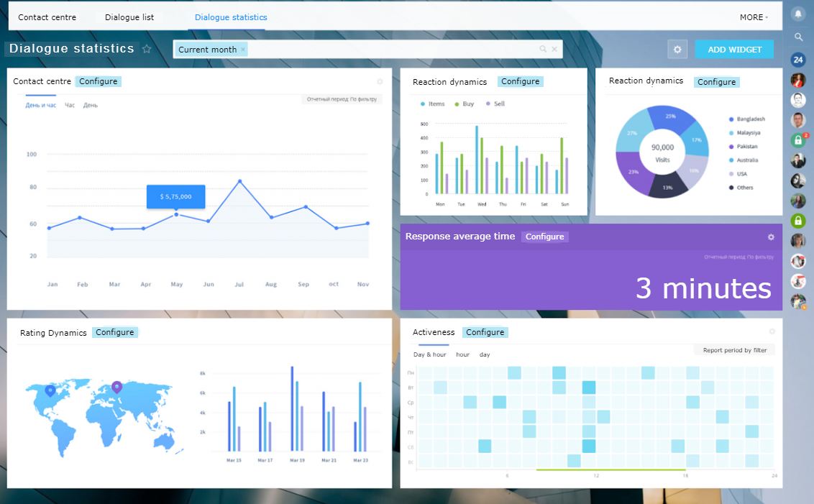The width and height of the screenshot is (814, 504).
Task: Favorite Dialogue statistics with the star icon
Action: coord(147,49)
